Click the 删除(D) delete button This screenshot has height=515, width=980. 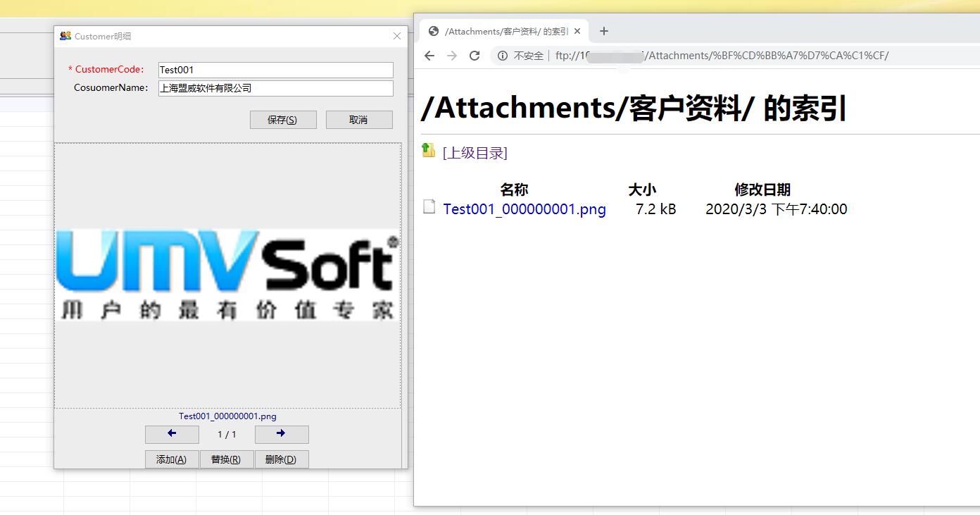tap(282, 459)
